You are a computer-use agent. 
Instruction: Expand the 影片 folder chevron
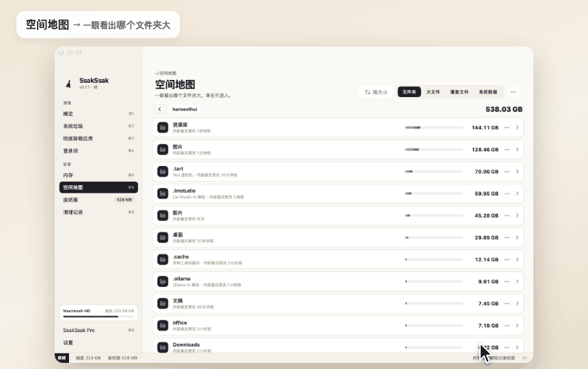[x=517, y=216]
